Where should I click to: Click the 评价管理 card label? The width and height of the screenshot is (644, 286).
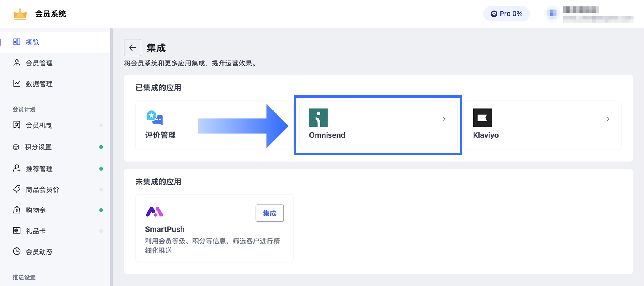tap(160, 135)
